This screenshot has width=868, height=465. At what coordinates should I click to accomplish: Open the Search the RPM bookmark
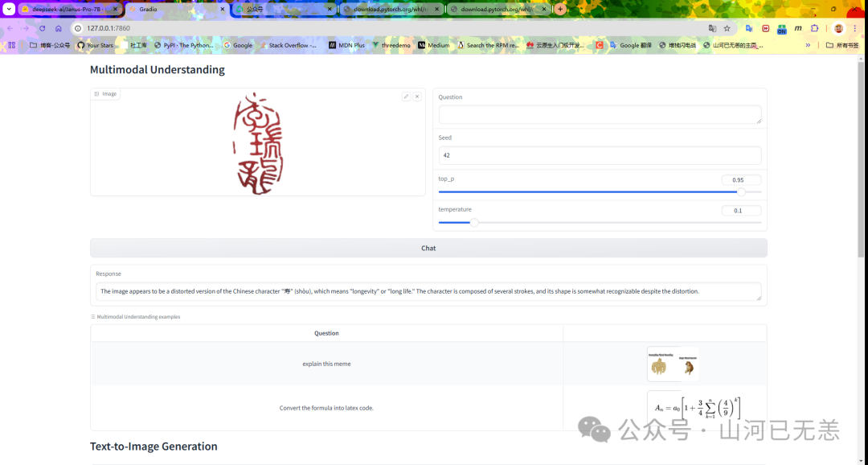(489, 45)
